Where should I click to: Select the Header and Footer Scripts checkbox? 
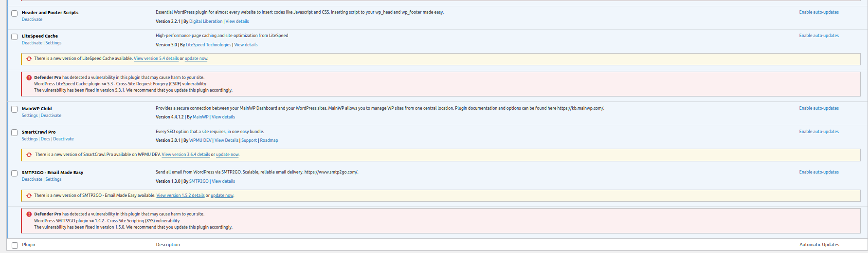pyautogui.click(x=15, y=14)
